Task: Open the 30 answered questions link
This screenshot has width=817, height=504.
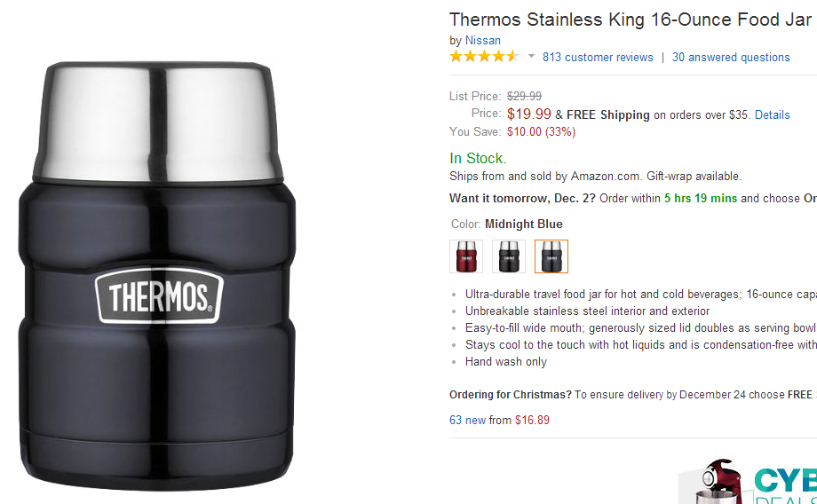Action: (x=730, y=57)
